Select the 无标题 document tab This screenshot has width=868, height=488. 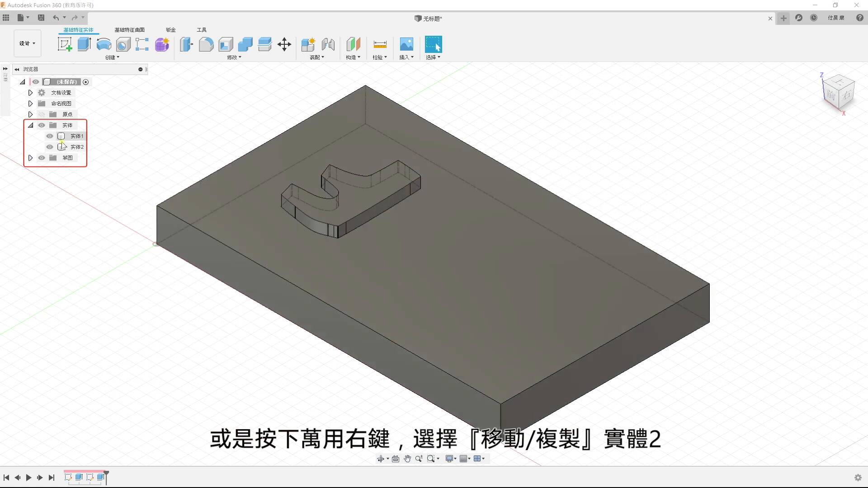click(x=429, y=19)
